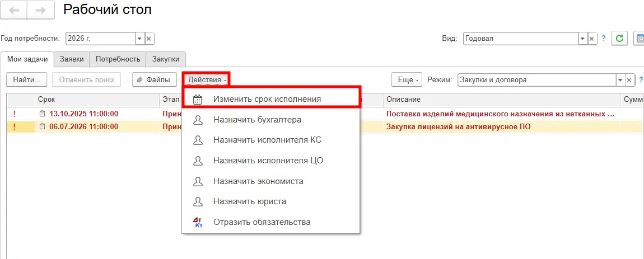Click the clipboard icon on 06.07.2026 row

pos(42,127)
